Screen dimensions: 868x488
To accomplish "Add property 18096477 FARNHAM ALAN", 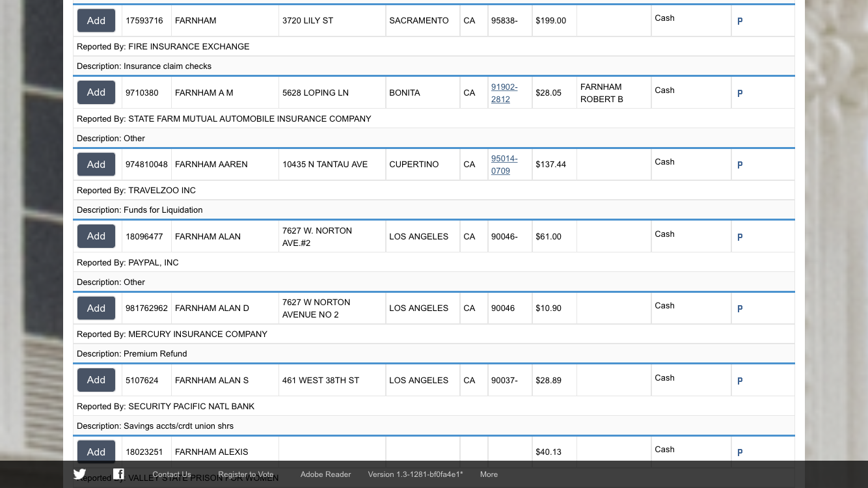I will [96, 236].
